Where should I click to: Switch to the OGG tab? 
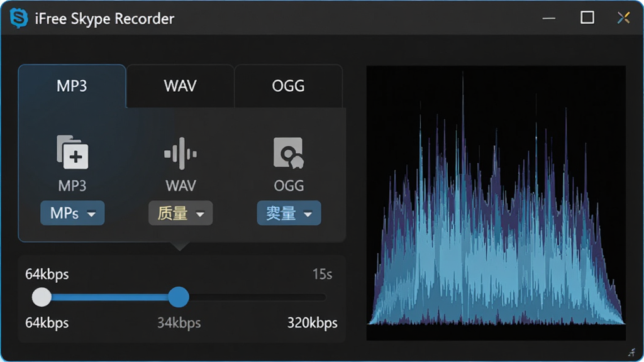pos(288,85)
